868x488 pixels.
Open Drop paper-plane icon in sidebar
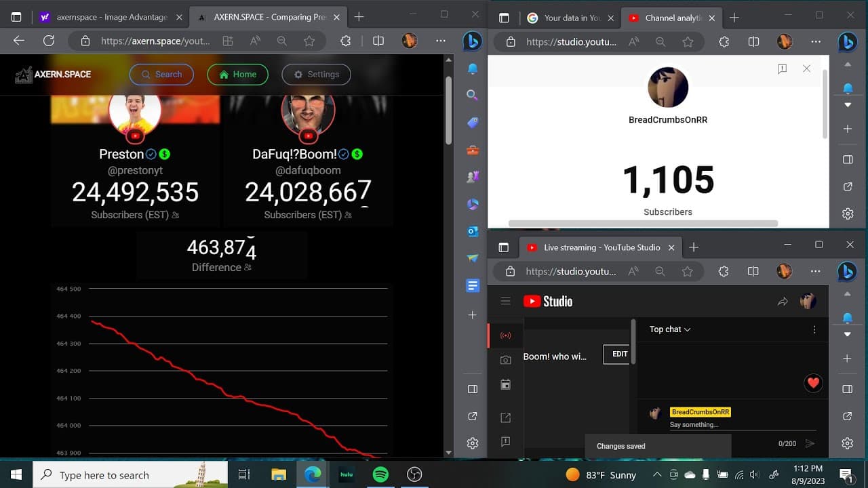[473, 258]
